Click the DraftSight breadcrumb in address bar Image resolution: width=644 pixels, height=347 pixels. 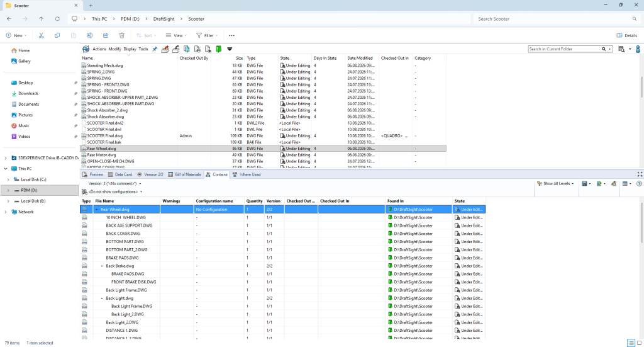[x=164, y=19]
